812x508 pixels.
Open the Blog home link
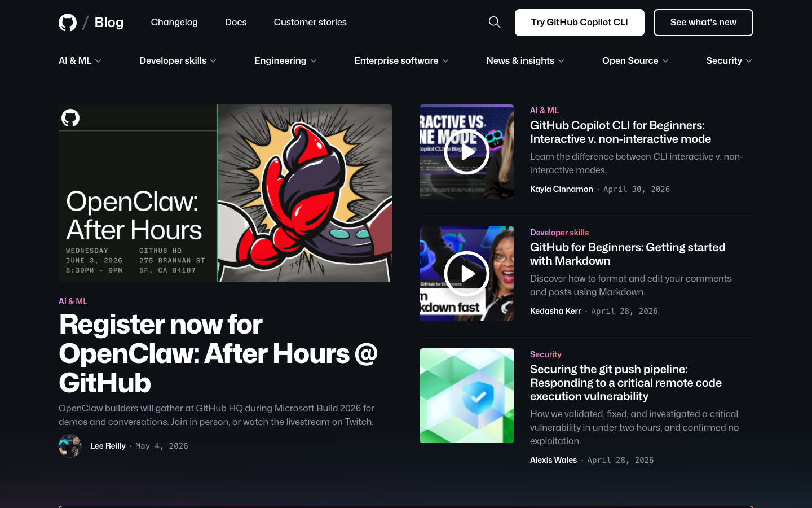click(109, 23)
